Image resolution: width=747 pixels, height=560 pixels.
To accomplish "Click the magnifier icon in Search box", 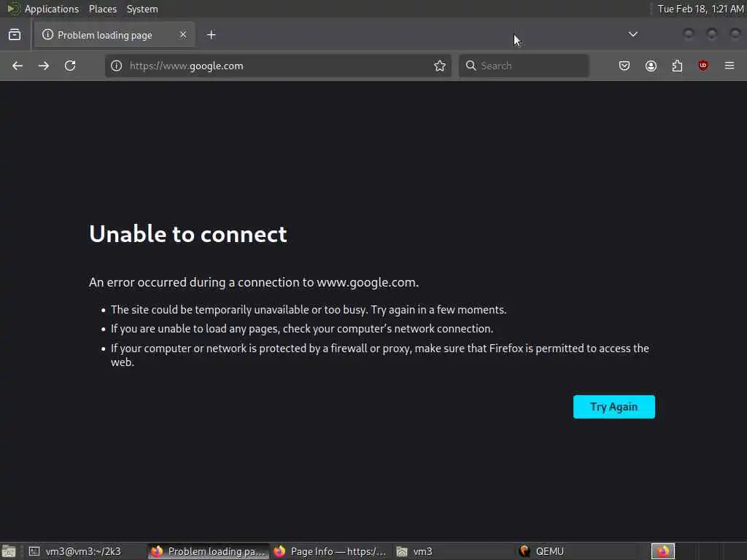I will pos(471,66).
